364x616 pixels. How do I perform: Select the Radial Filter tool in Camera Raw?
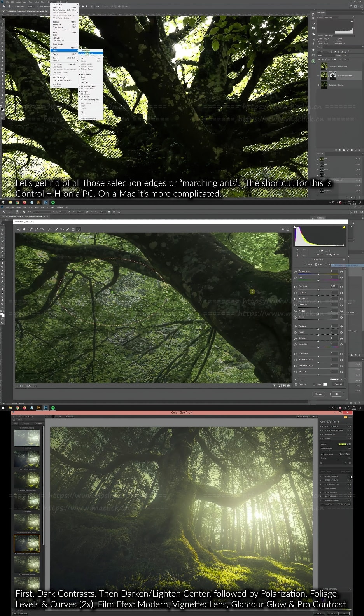[x=79, y=229]
